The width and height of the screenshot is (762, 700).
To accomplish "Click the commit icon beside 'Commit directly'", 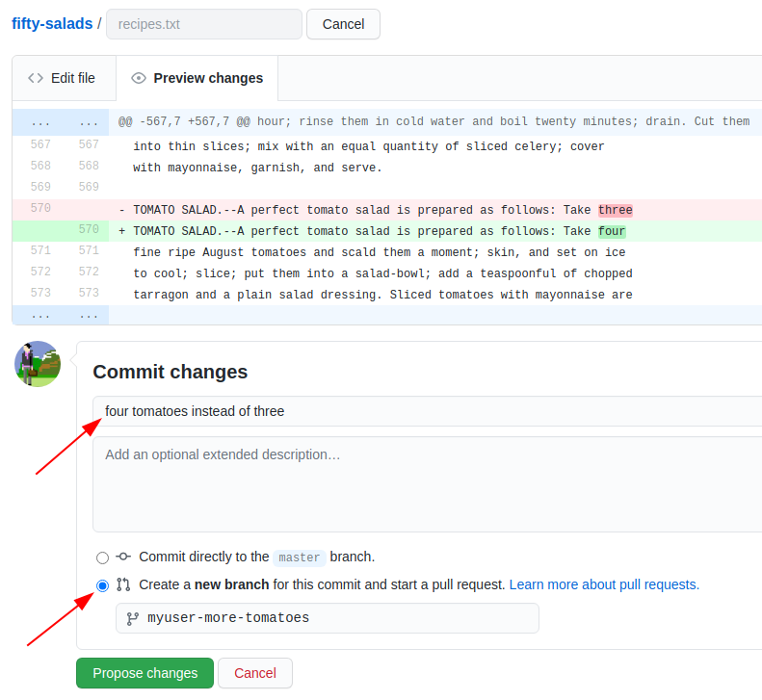I will [x=123, y=557].
